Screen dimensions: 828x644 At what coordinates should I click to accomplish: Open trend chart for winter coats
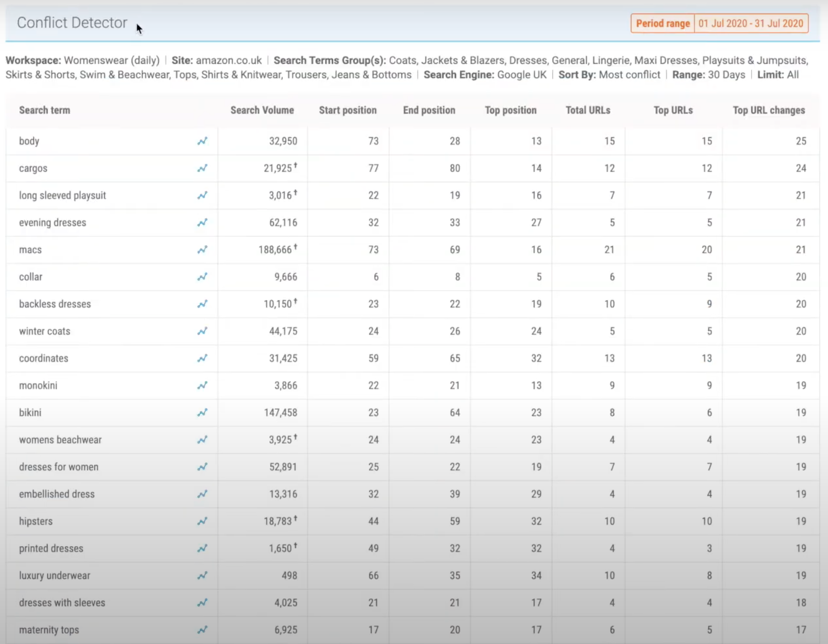coord(202,331)
